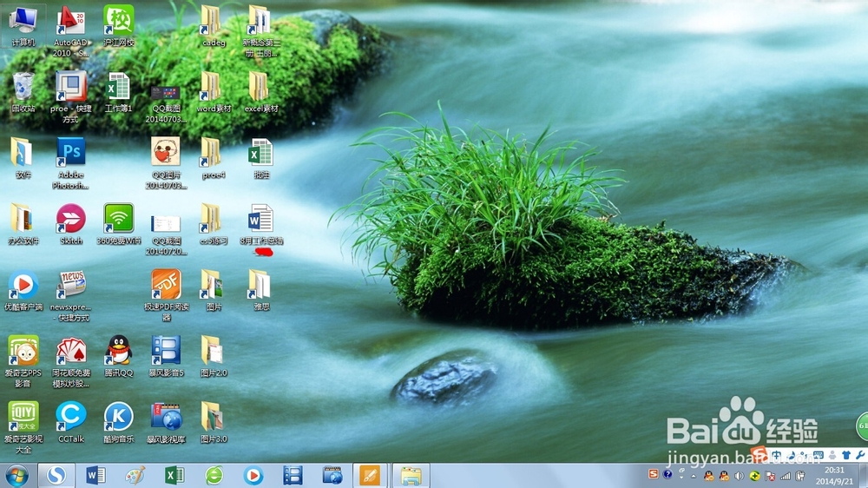Open the Sogou bar wrench settings icon
This screenshot has height=488, width=868.
click(859, 455)
